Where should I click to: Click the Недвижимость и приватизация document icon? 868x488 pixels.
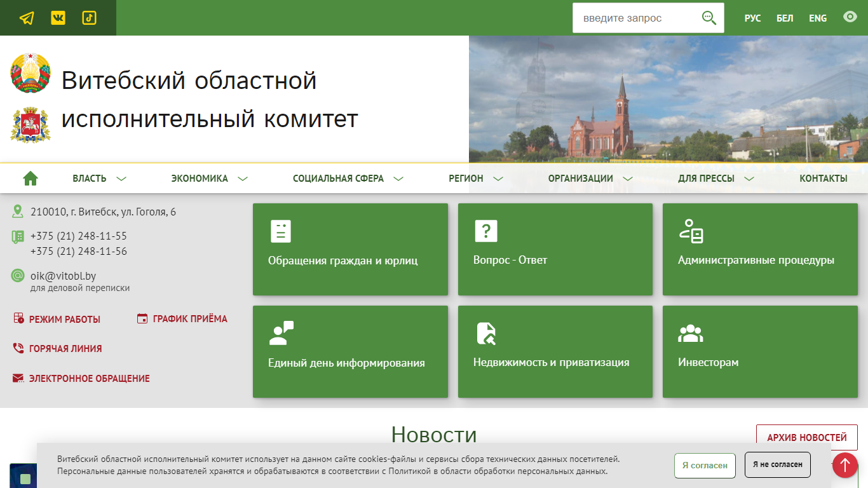[x=486, y=334]
